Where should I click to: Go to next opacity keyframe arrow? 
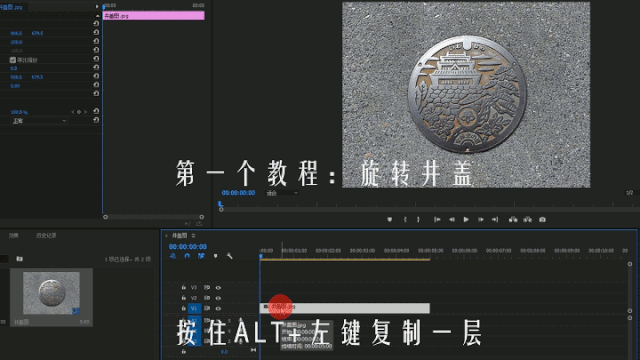(85, 112)
